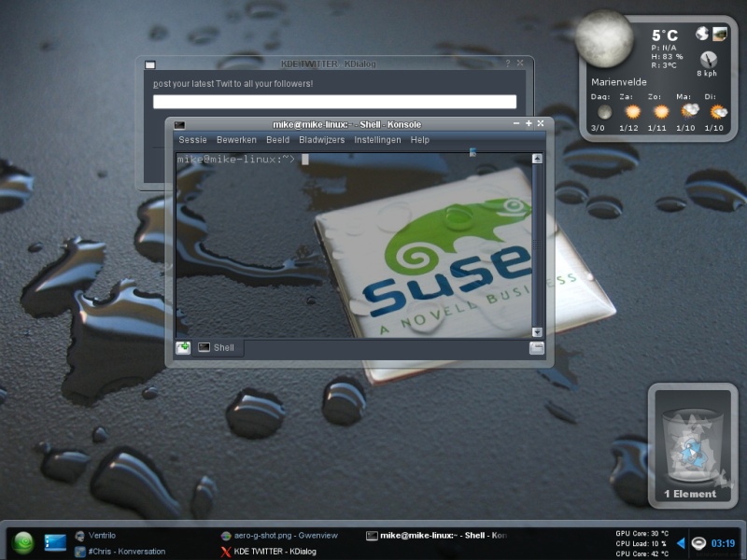Click the Konsole window menu icon in titlebar
This screenshot has height=560, width=747.
pos(179,125)
